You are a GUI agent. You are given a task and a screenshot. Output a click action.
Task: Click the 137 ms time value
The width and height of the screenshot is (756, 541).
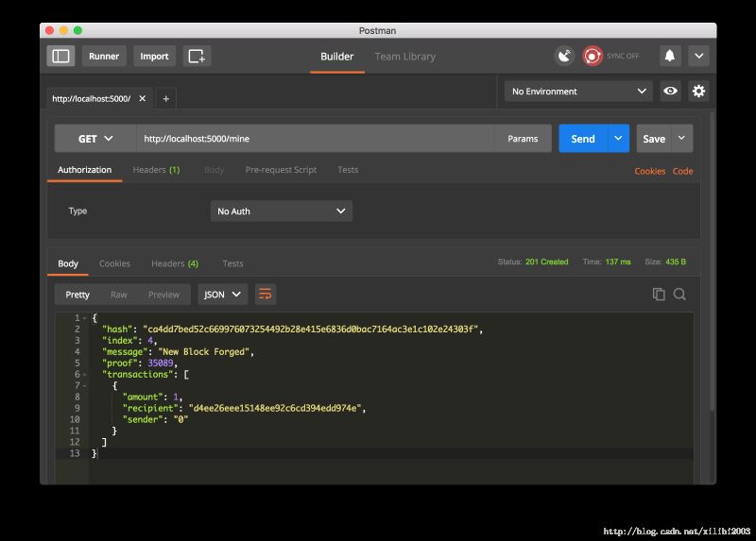[x=618, y=262]
